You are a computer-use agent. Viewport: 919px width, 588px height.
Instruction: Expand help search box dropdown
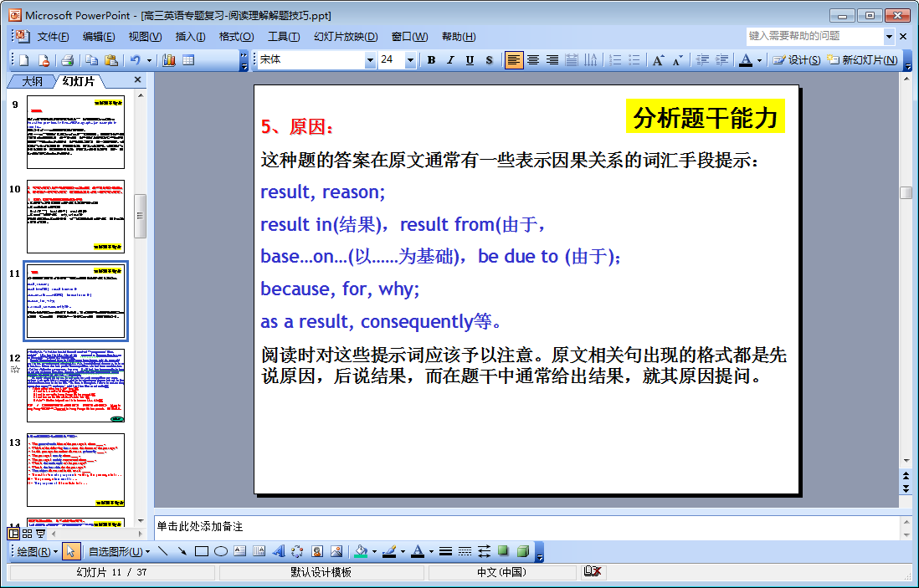pos(889,36)
